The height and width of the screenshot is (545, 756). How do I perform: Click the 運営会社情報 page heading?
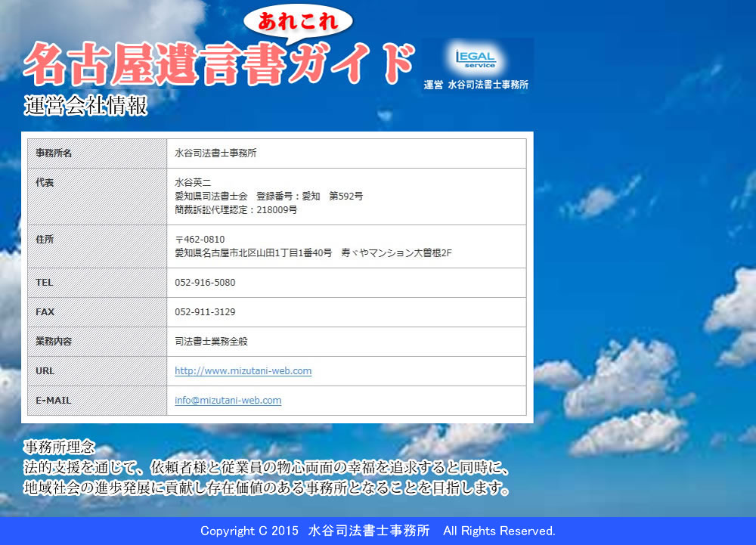[x=85, y=107]
